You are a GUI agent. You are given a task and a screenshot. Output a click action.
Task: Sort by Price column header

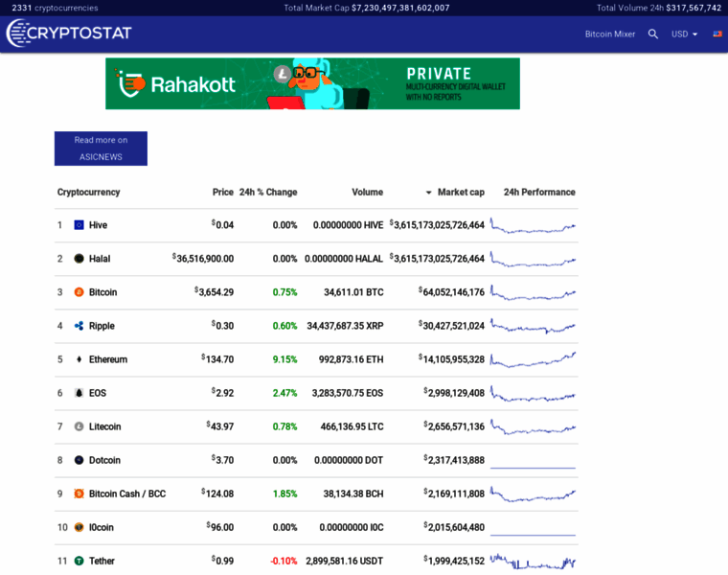[x=223, y=193]
